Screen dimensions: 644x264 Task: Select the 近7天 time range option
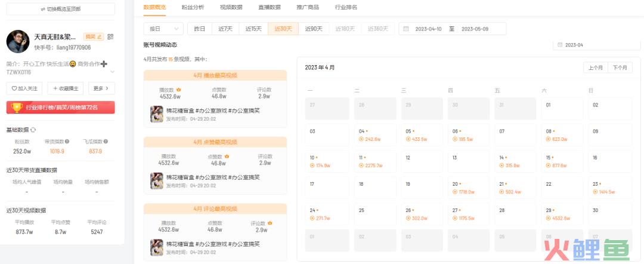click(x=225, y=29)
